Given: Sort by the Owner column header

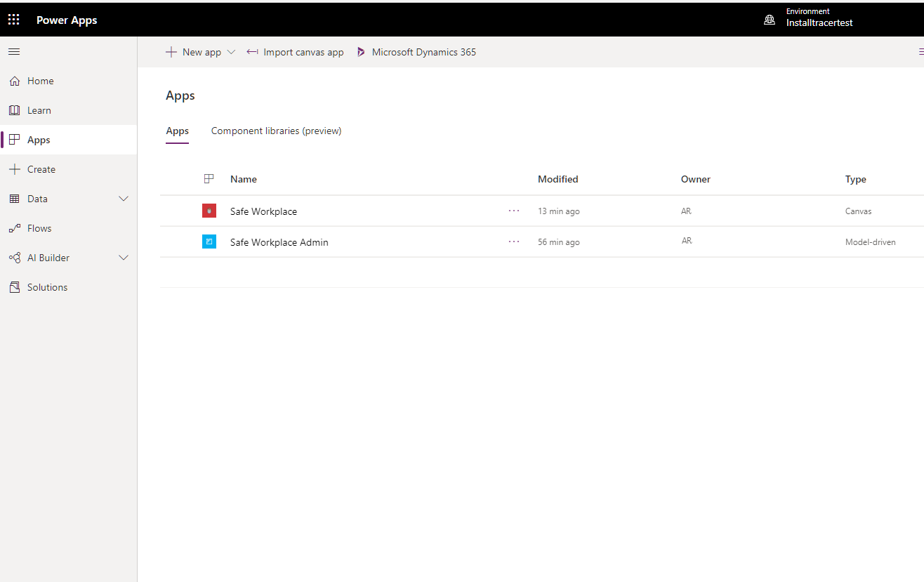Looking at the screenshot, I should pyautogui.click(x=696, y=179).
